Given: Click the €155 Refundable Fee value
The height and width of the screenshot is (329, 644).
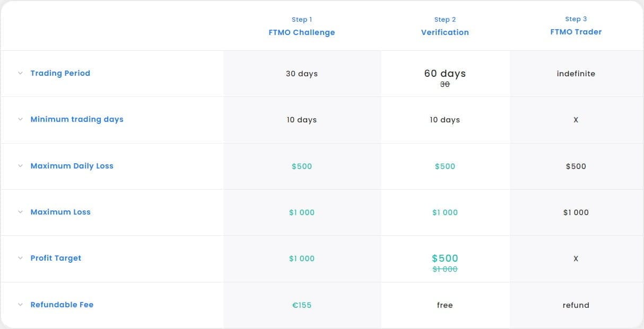Looking at the screenshot, I should point(301,305).
